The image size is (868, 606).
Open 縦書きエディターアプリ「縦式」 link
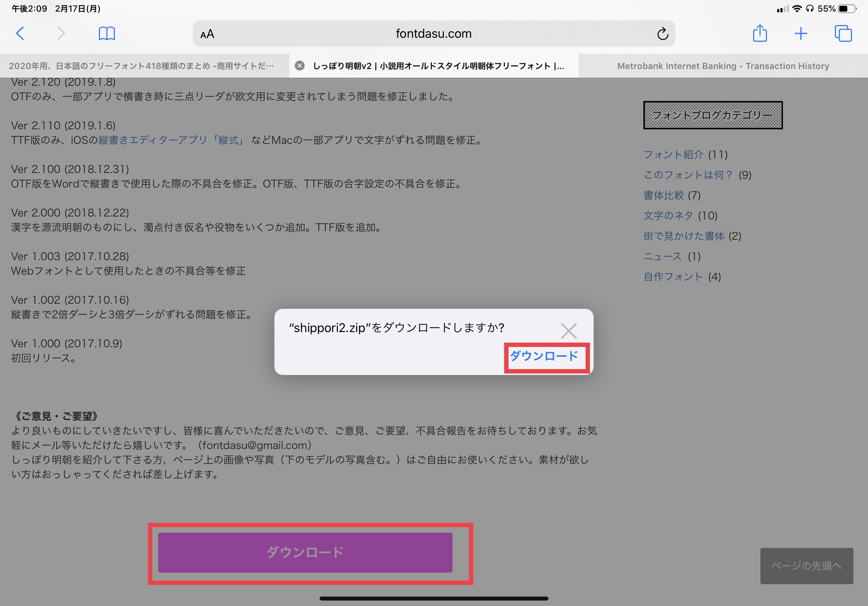click(x=171, y=140)
